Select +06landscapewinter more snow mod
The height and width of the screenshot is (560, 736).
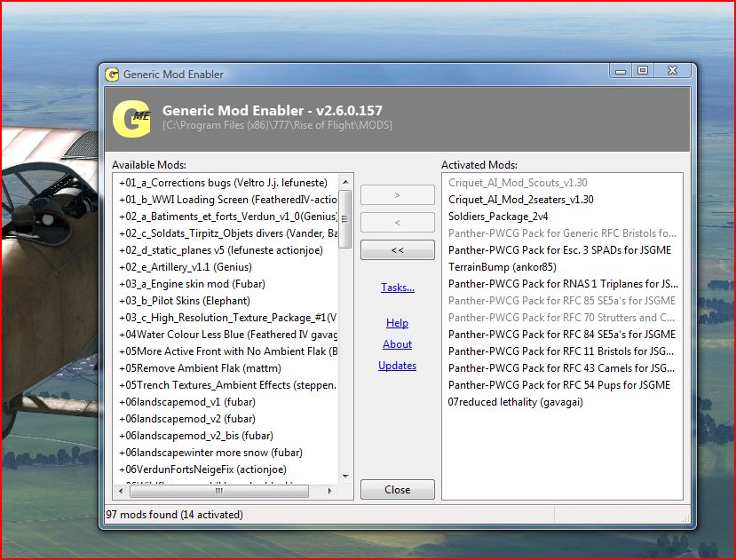[x=210, y=453]
